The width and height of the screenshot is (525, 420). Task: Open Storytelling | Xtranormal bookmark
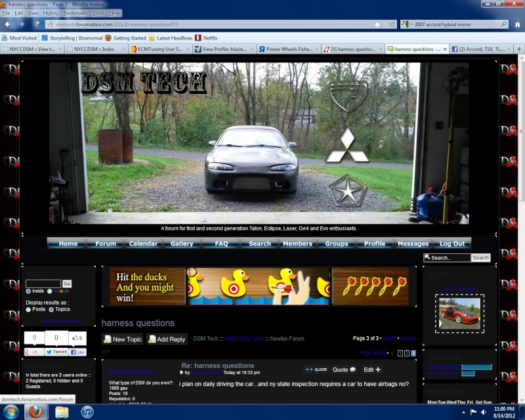tap(72, 38)
